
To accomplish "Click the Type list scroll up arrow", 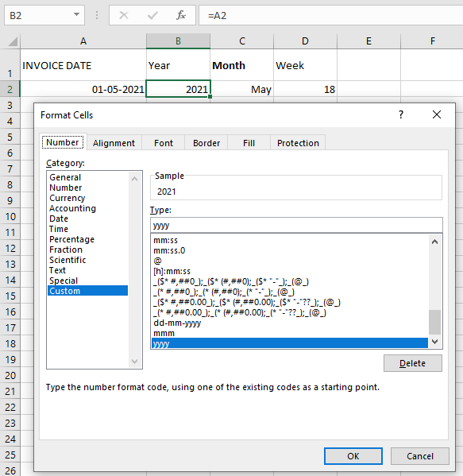I will [434, 242].
